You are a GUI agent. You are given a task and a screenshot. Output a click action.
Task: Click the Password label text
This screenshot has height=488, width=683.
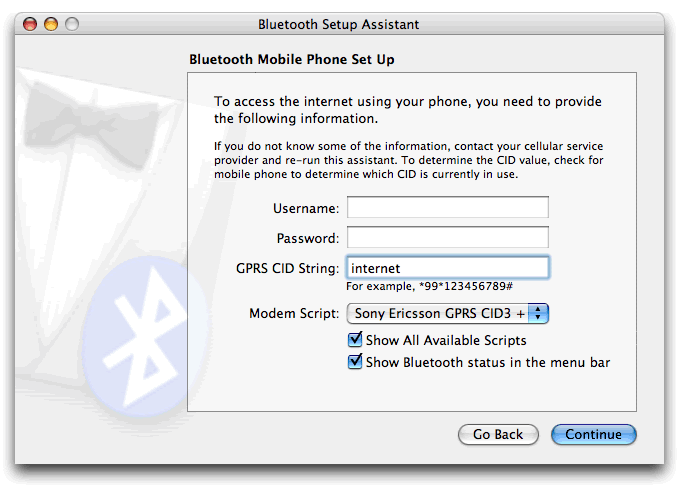coord(307,238)
